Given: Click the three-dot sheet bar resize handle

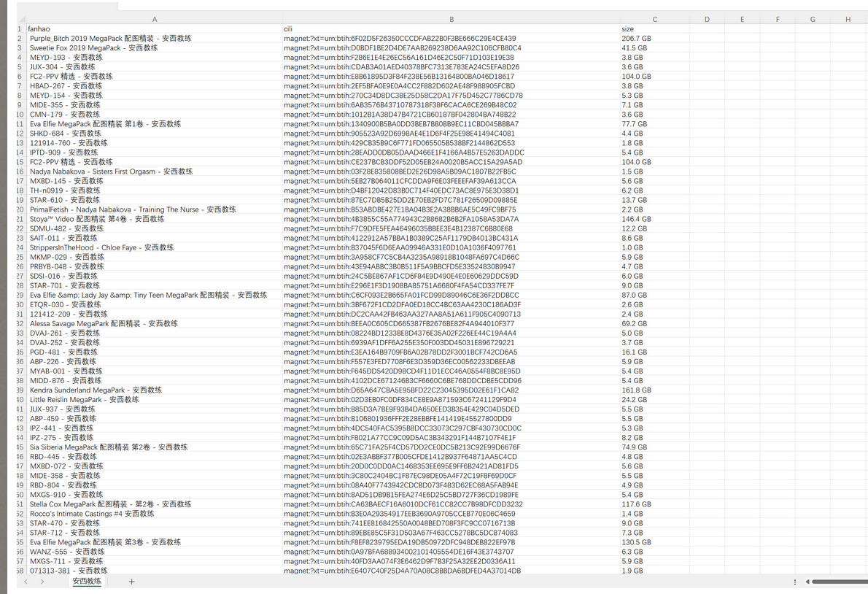Looking at the screenshot, I should [x=795, y=582].
